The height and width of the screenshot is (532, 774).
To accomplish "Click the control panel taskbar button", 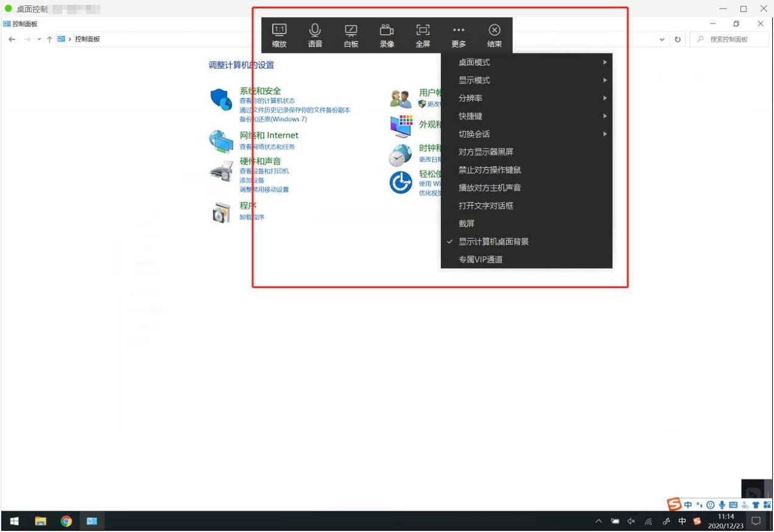I will (x=92, y=521).
